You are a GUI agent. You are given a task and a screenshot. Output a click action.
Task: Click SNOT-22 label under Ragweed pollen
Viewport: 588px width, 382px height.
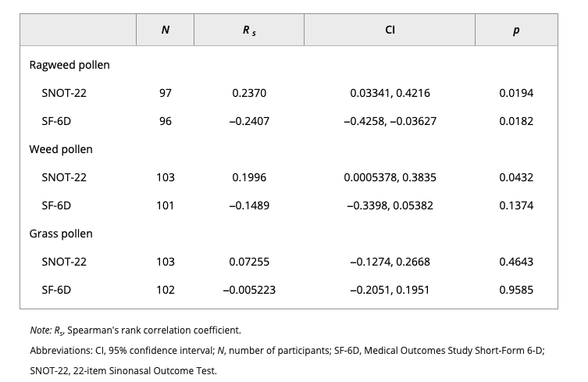64,93
